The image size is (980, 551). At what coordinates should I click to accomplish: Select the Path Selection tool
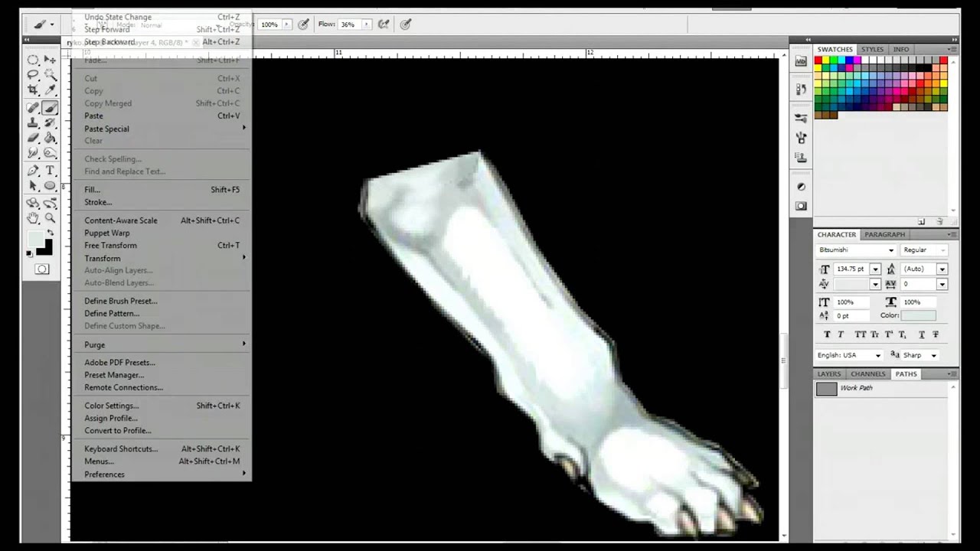[33, 186]
